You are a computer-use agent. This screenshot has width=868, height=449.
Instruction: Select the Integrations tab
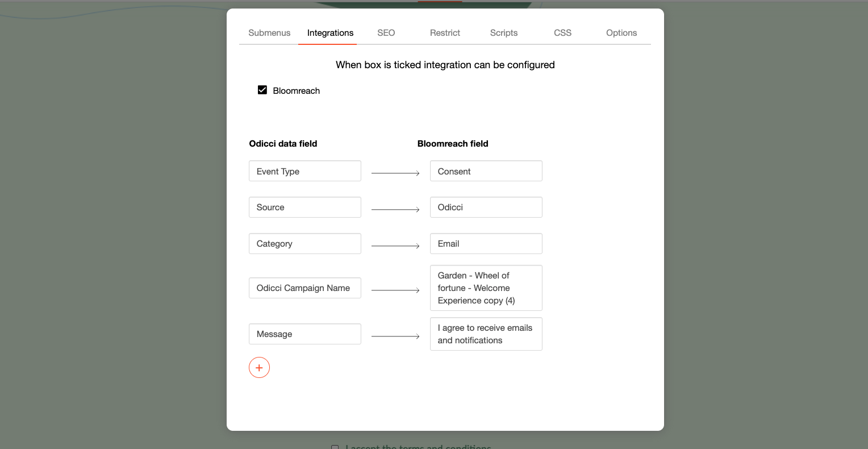[x=330, y=33]
